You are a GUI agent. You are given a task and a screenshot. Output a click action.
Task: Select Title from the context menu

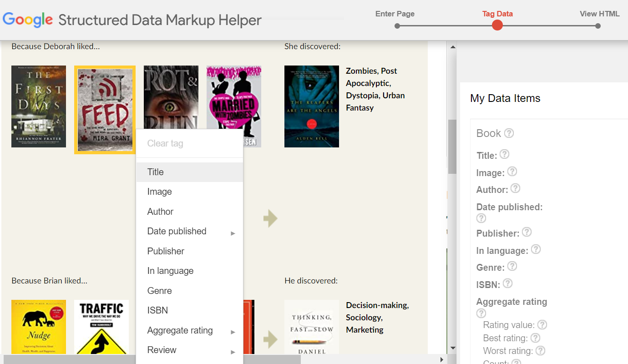pyautogui.click(x=156, y=172)
